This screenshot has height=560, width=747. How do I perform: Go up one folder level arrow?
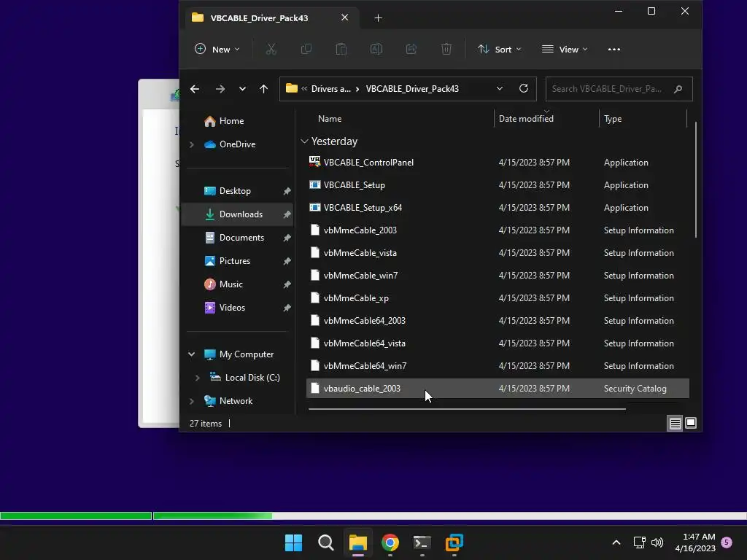pyautogui.click(x=263, y=89)
